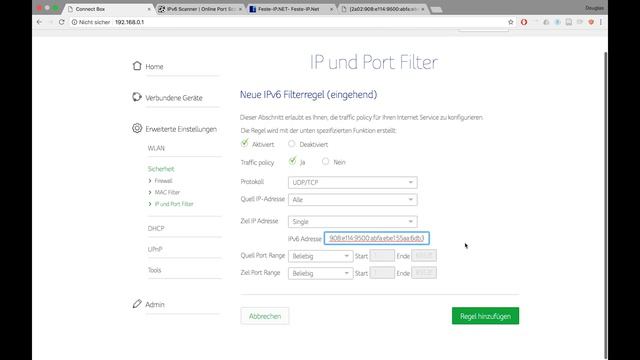This screenshot has width=640, height=360.
Task: Set Traffic policy to Nein
Action: click(x=325, y=161)
